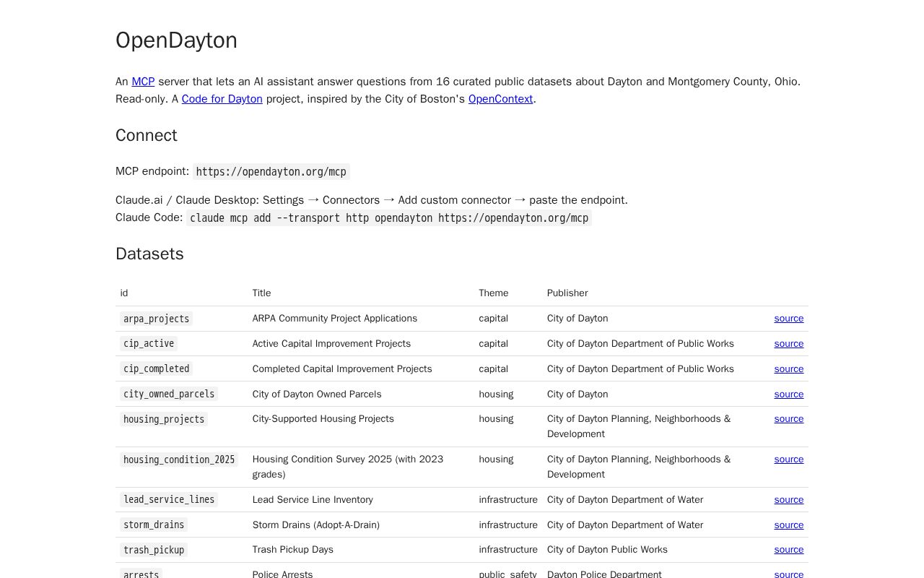Click the Datasets section heading
Image resolution: width=924 pixels, height=578 pixels.
click(150, 254)
